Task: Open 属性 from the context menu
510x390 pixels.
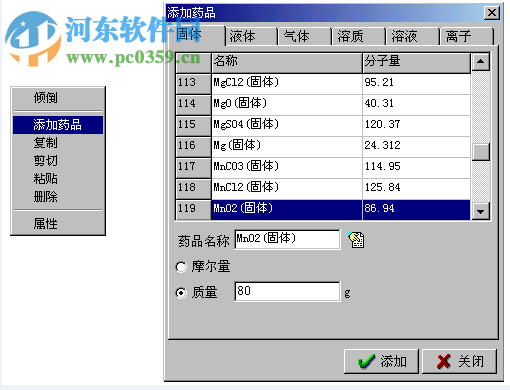Action: (58, 224)
